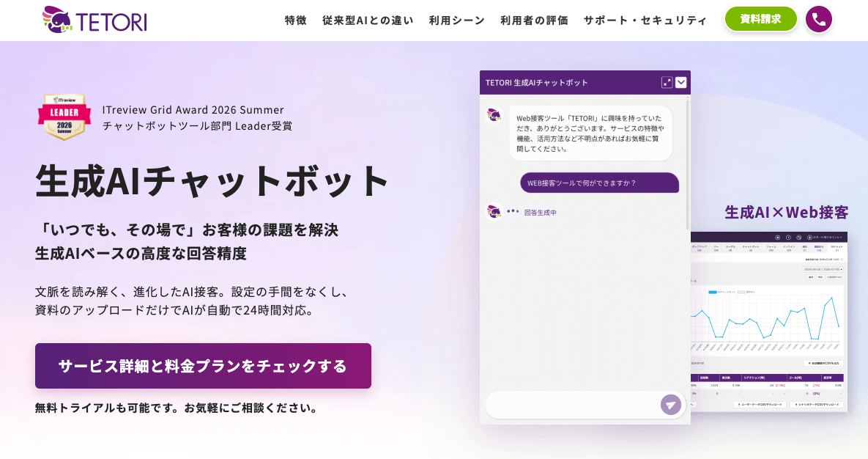The width and height of the screenshot is (868, 459).
Task: Click the WEB接客ツールで何ができますか？ message bubble
Action: (599, 183)
